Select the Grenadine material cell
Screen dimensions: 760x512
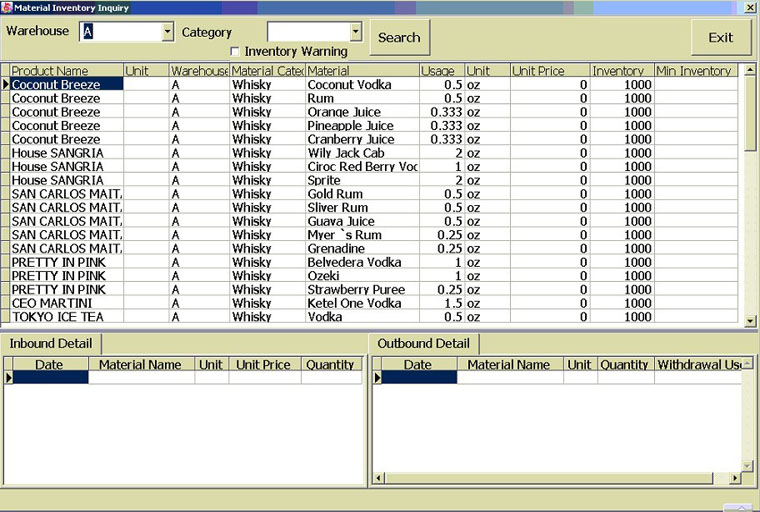click(363, 249)
